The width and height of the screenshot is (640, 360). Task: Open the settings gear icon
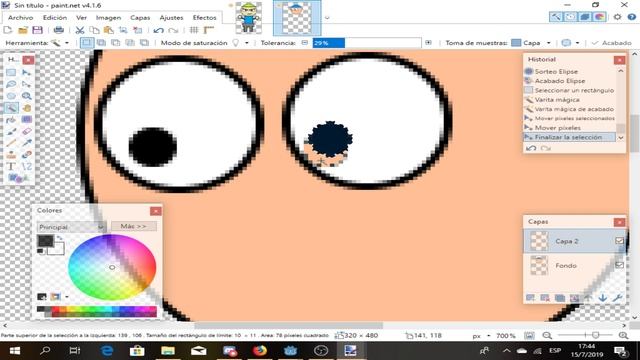point(617,17)
